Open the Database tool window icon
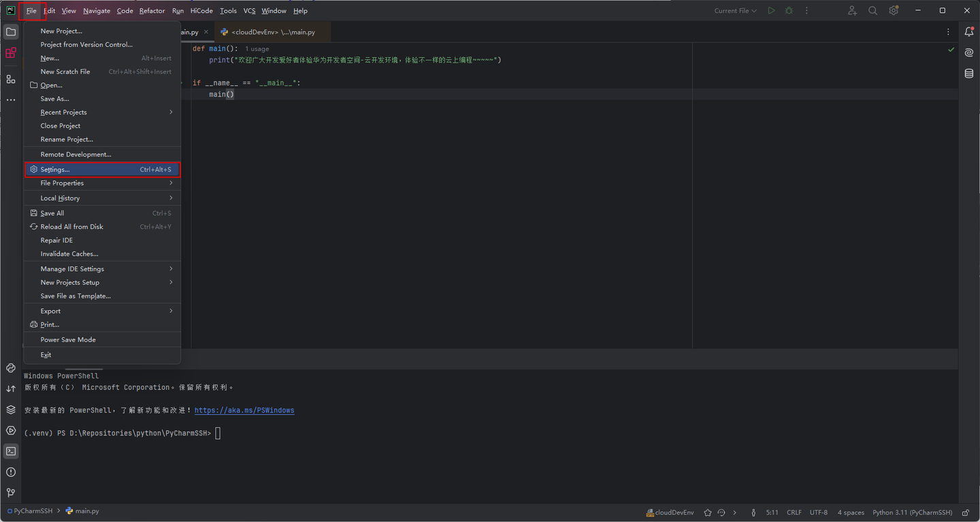980x522 pixels. point(968,74)
